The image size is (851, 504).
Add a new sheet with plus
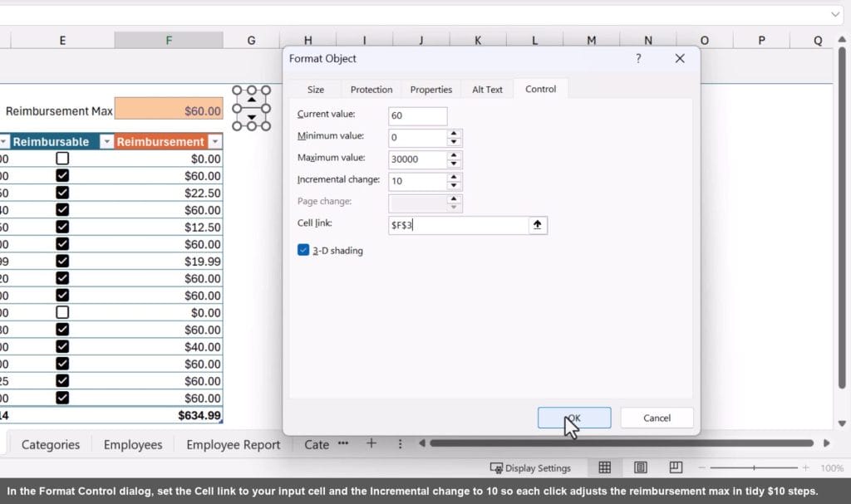pos(371,443)
